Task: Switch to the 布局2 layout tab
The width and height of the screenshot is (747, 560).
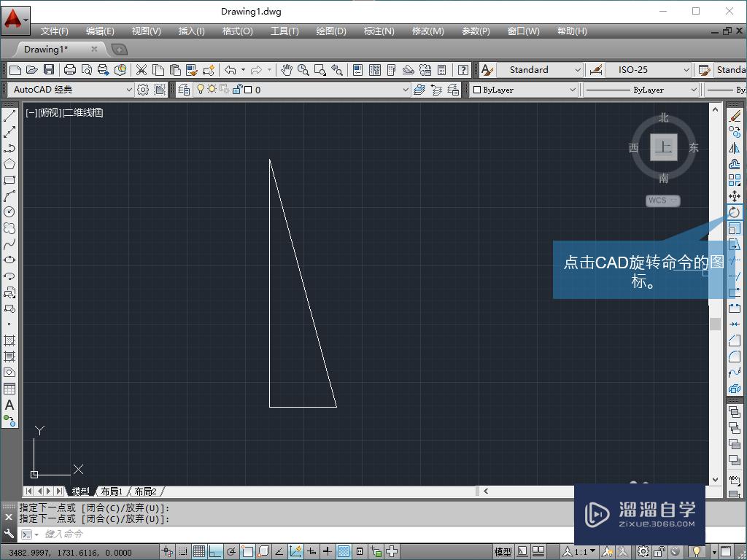Action: 146,491
